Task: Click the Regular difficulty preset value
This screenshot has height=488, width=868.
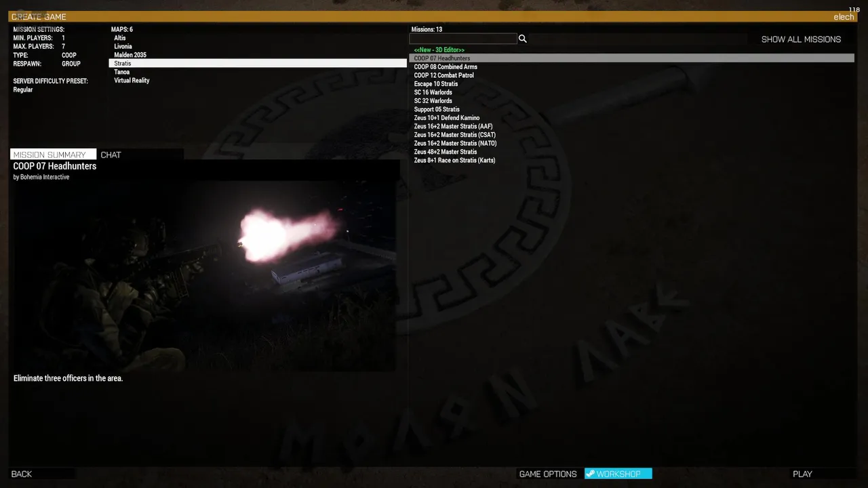Action: [23, 89]
